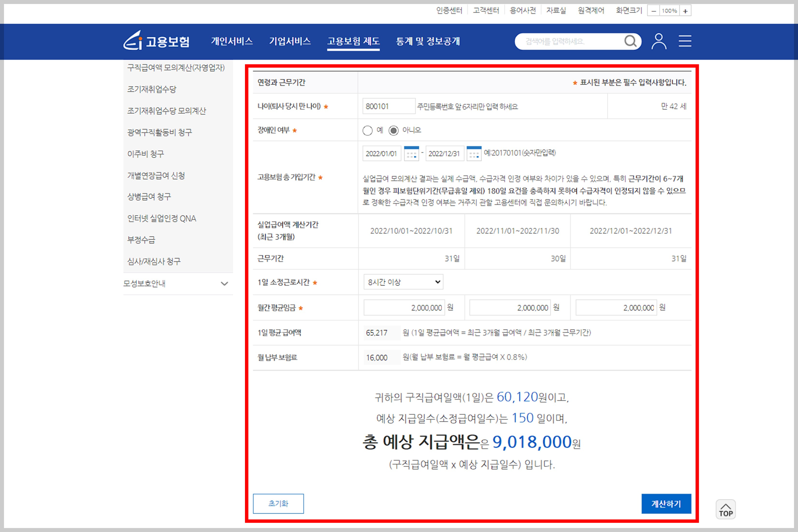The height and width of the screenshot is (532, 798).
Task: Increase screen size with plus button
Action: (x=685, y=11)
